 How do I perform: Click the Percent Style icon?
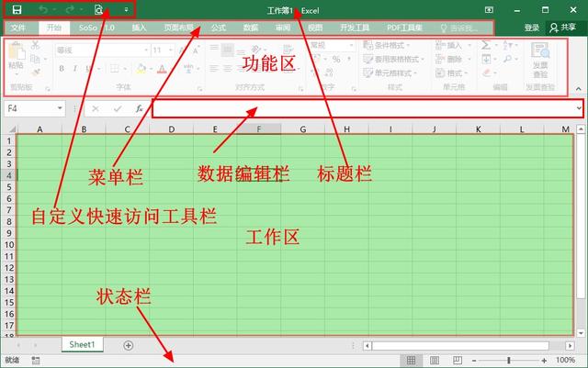(336, 60)
